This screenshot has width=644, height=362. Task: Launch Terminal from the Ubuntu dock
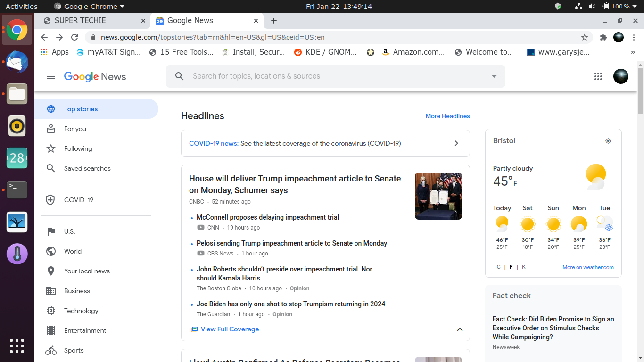click(17, 190)
